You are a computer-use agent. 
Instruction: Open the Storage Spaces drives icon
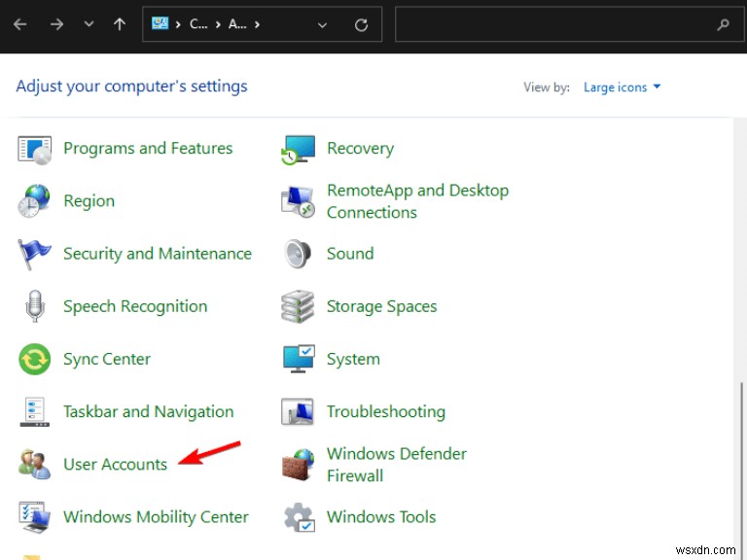pos(299,306)
